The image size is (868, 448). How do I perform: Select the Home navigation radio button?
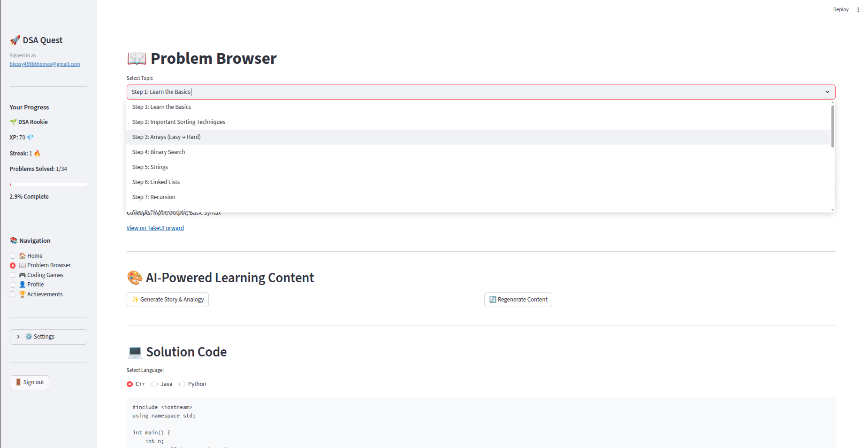(13, 256)
